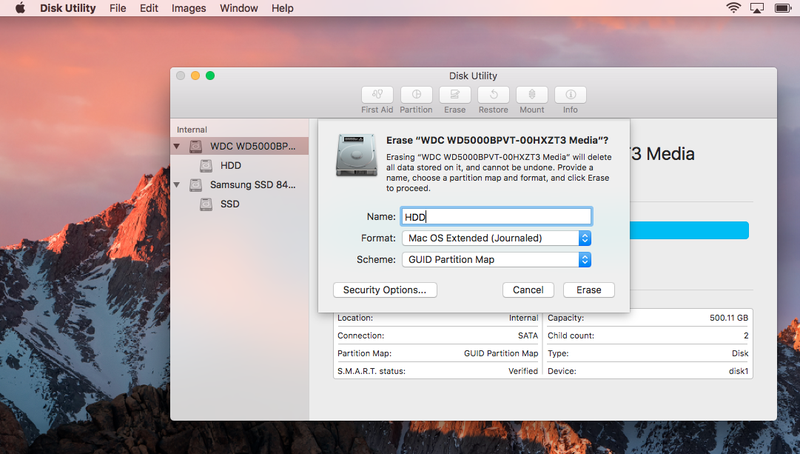Open the Format dropdown Mac OS Extended (Journaled)

(x=496, y=238)
